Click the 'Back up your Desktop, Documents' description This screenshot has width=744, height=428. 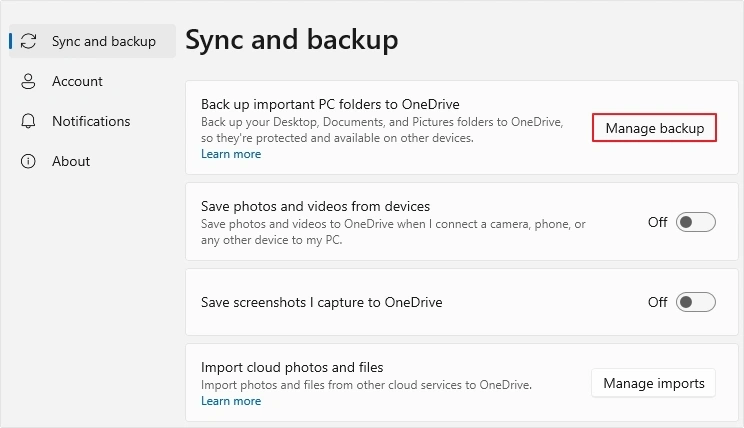(x=382, y=130)
